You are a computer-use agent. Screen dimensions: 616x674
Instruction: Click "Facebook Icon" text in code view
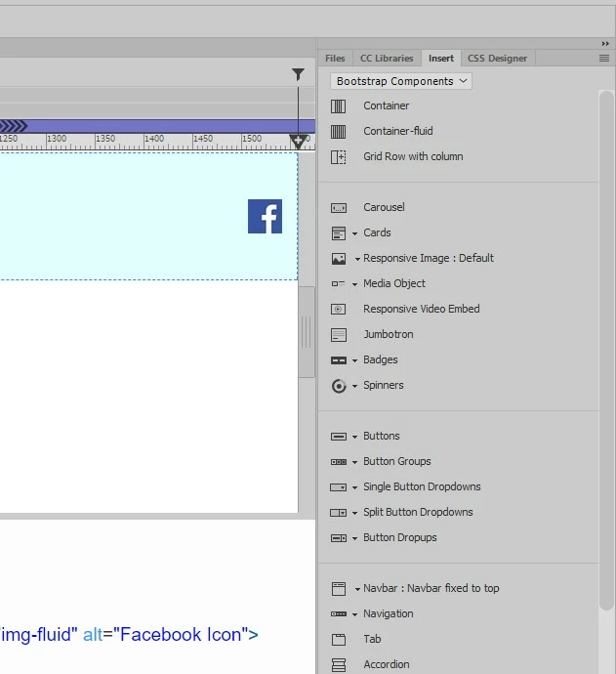click(x=181, y=635)
